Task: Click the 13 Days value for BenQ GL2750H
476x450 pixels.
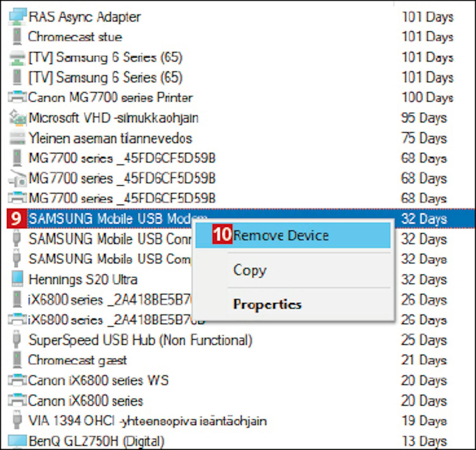Action: point(424,441)
